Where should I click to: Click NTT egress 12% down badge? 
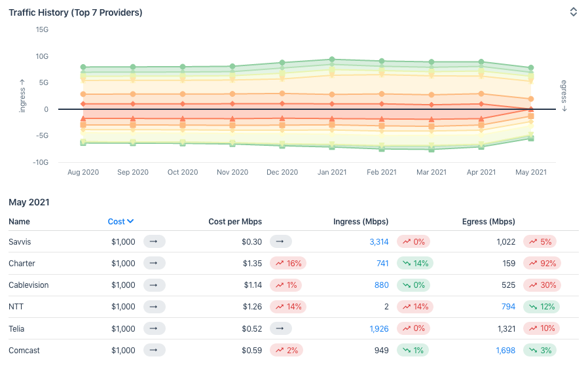tap(541, 307)
